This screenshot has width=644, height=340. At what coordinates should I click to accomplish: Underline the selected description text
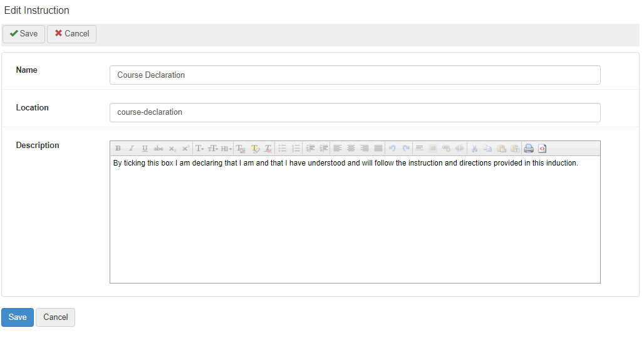[145, 149]
